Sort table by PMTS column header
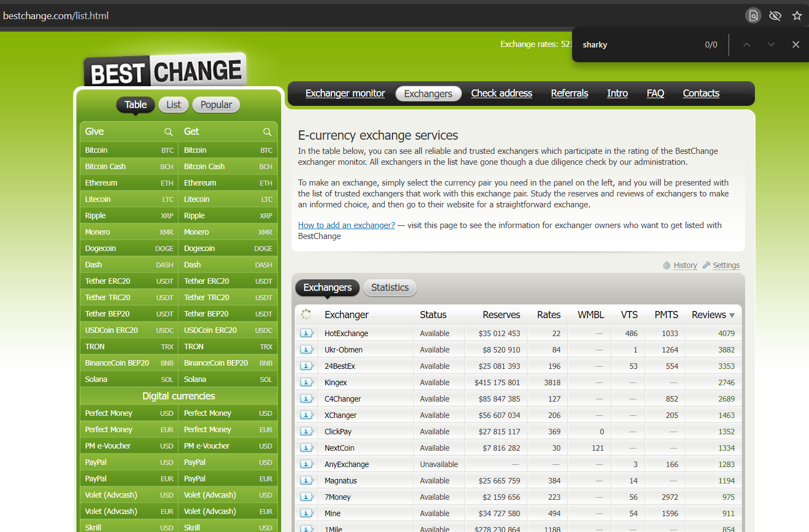 point(667,315)
